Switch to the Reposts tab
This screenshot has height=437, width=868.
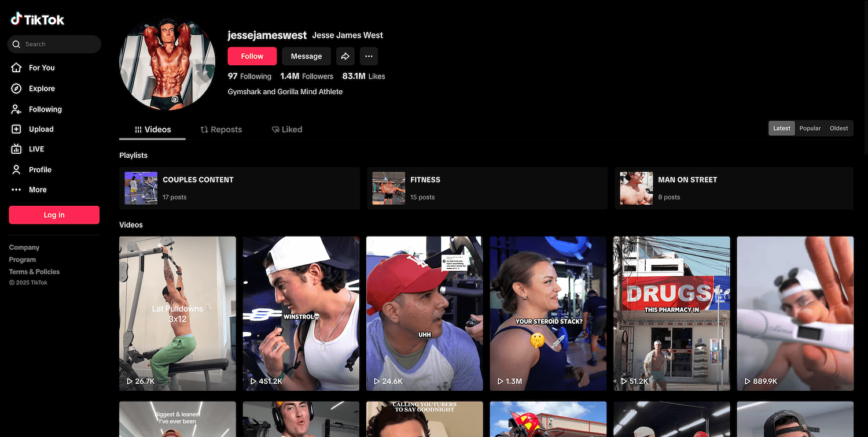221,129
